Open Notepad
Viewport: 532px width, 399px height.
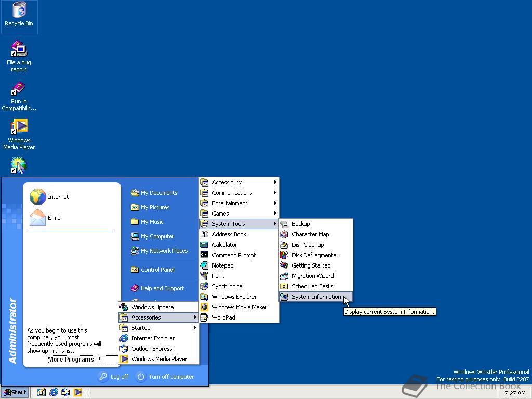click(239, 265)
